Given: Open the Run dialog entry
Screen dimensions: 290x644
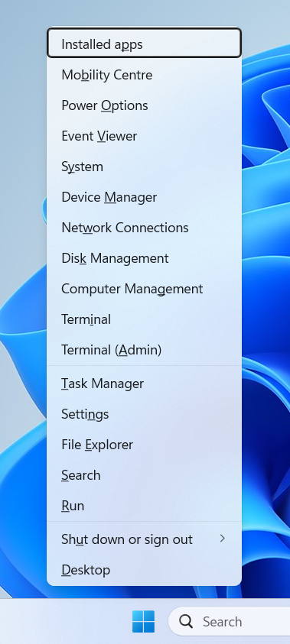Looking at the screenshot, I should pyautogui.click(x=144, y=506).
